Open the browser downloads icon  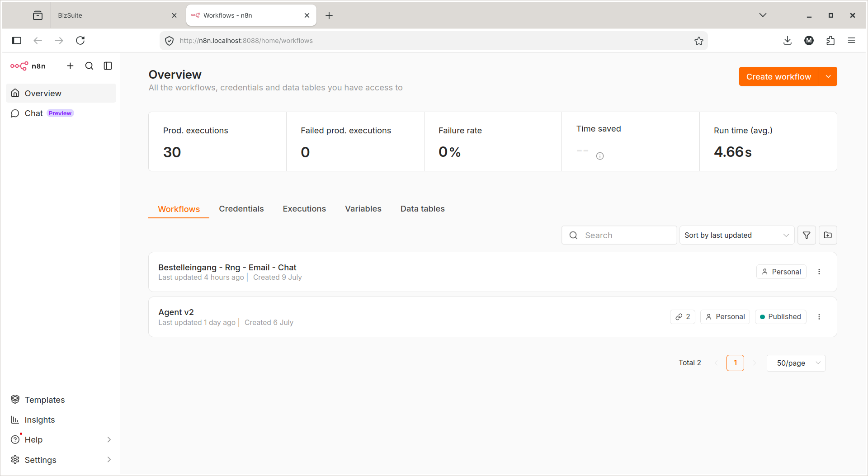click(788, 41)
